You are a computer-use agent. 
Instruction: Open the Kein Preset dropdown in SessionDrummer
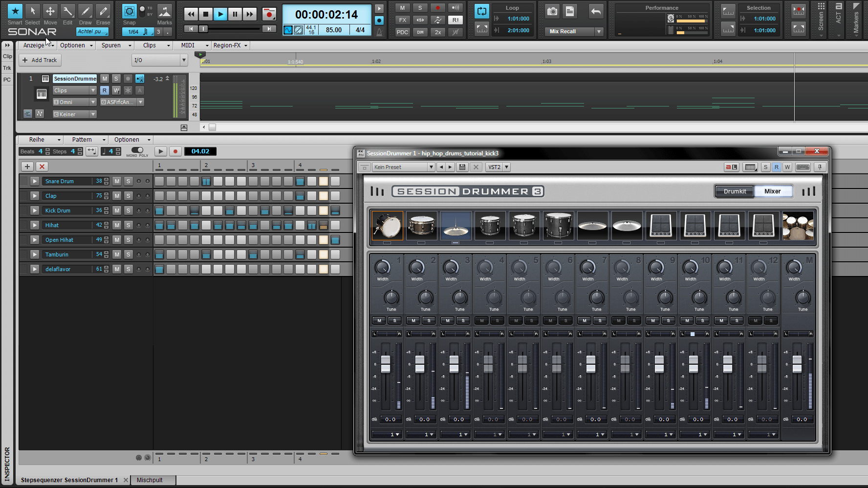coord(430,167)
